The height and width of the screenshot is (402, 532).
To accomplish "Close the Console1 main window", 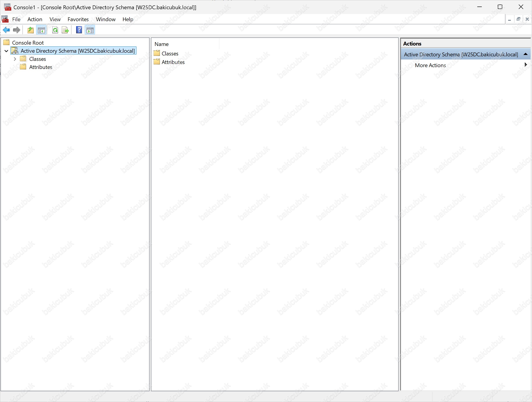I will tap(521, 7).
